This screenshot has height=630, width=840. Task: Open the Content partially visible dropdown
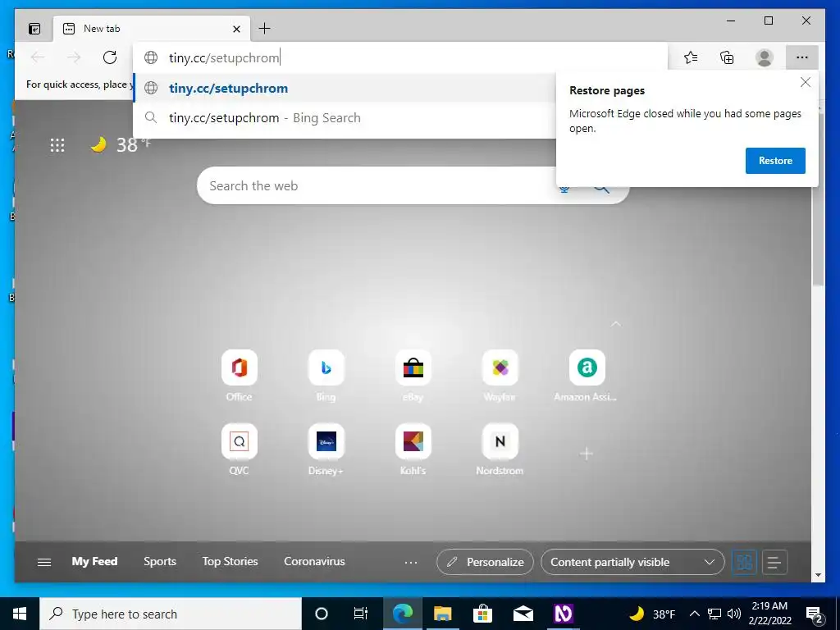click(632, 562)
